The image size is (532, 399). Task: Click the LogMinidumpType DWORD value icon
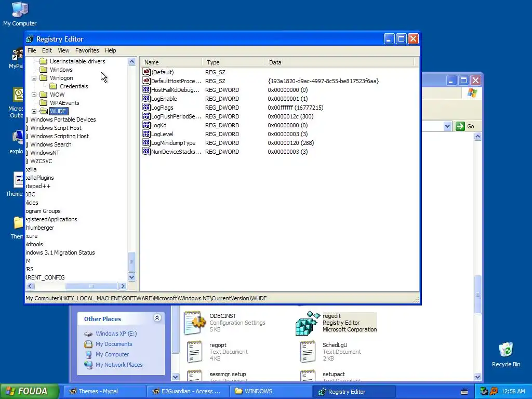(146, 142)
